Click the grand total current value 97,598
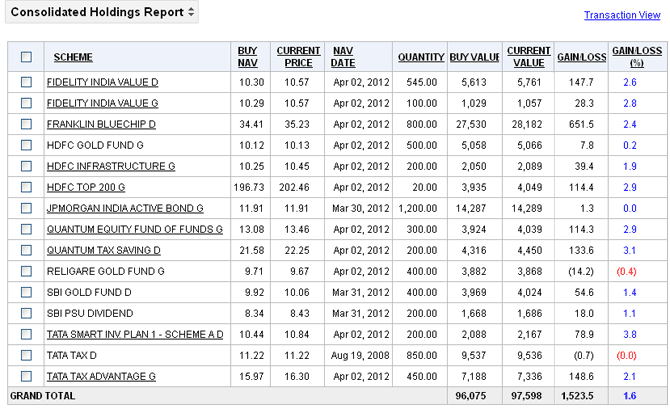This screenshot has height=409, width=670. [526, 396]
